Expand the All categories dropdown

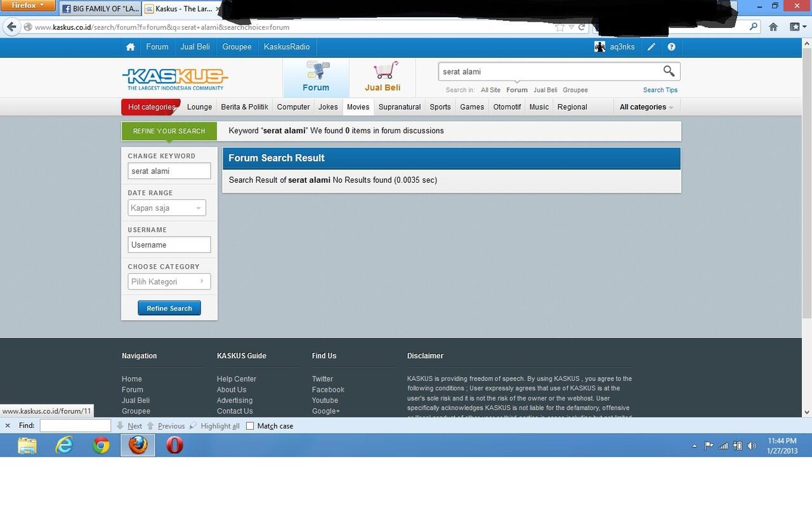point(646,107)
